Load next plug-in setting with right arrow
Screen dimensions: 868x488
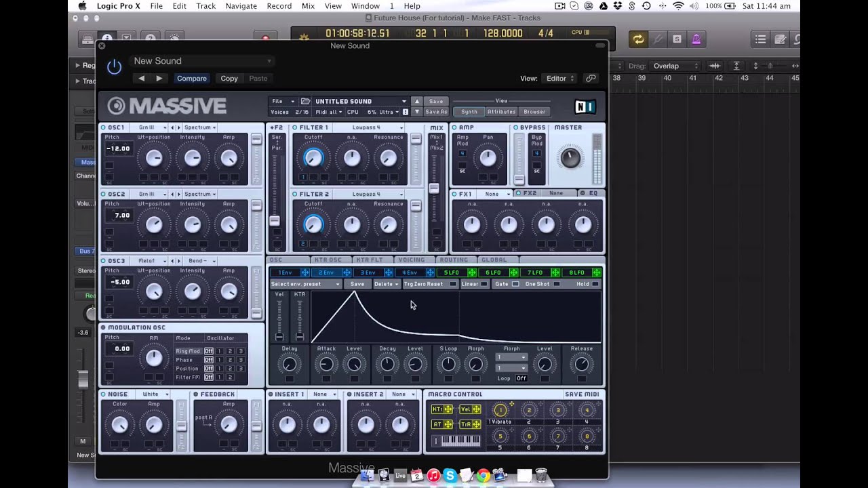[x=159, y=78]
